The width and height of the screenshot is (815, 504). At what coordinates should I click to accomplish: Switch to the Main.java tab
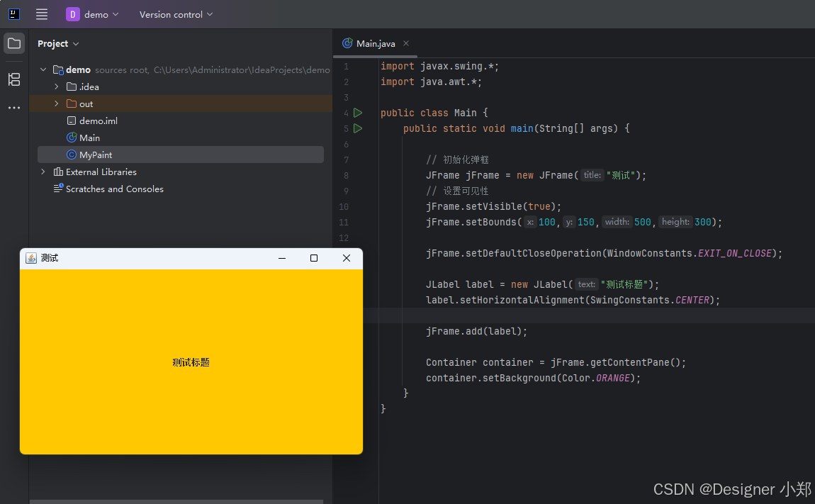tap(376, 44)
